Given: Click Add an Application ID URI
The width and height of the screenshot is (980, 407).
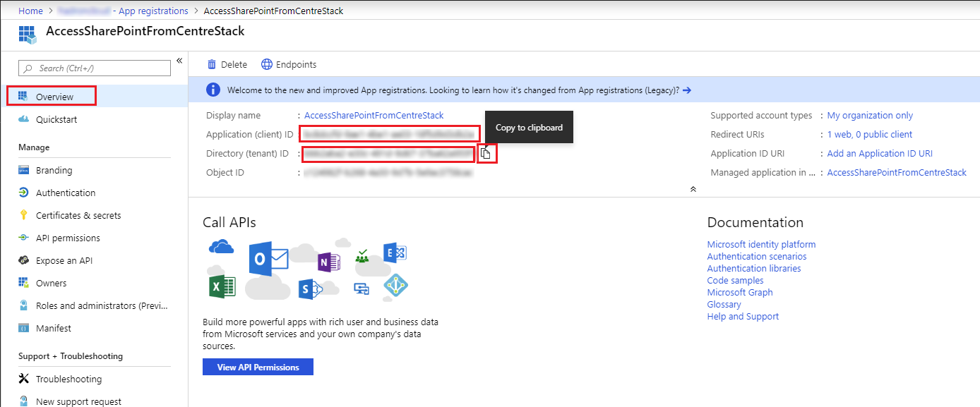Looking at the screenshot, I should (880, 153).
